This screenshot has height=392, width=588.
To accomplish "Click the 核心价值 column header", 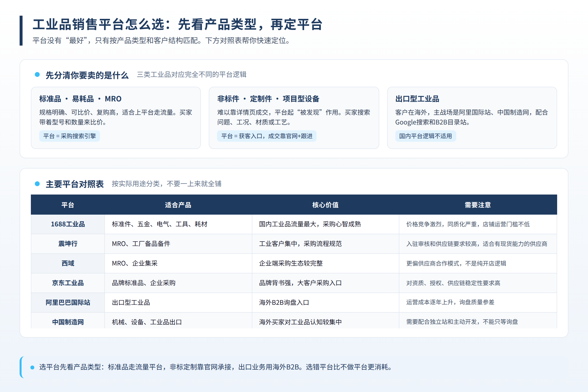I will pos(325,205).
